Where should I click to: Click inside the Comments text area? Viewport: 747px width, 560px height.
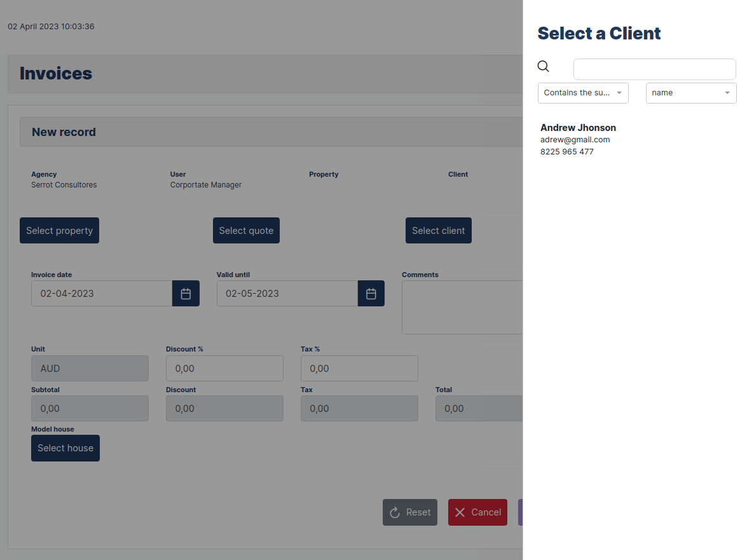[x=464, y=307]
